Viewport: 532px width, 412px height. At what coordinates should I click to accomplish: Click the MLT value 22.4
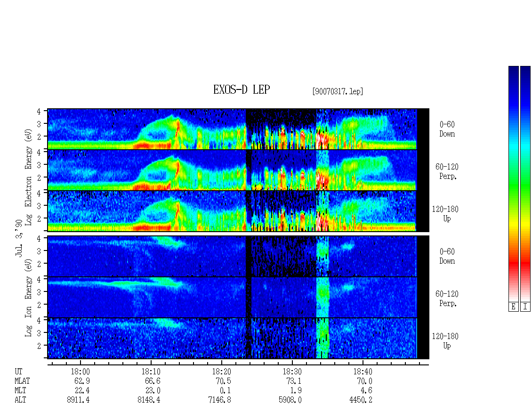coord(82,390)
